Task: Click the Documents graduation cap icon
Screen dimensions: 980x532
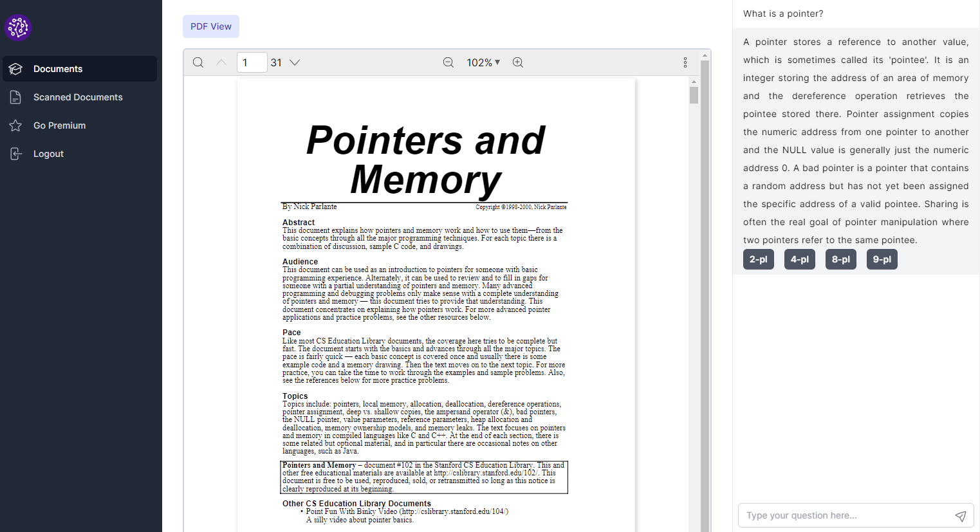Action: pos(16,69)
